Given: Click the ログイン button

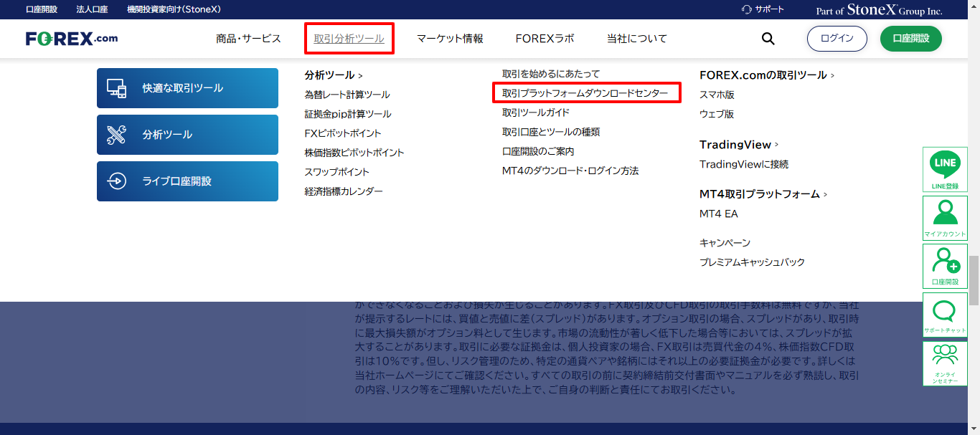Looking at the screenshot, I should [x=837, y=39].
